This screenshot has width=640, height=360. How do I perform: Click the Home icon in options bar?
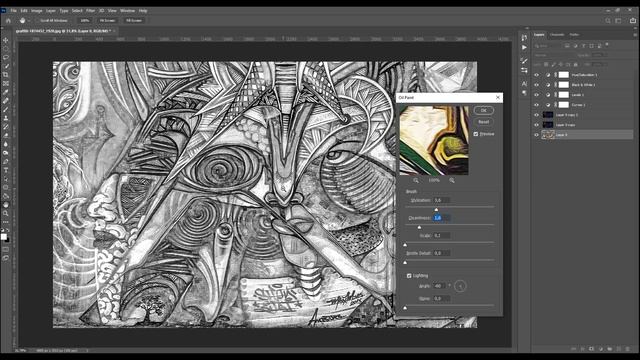tap(8, 20)
